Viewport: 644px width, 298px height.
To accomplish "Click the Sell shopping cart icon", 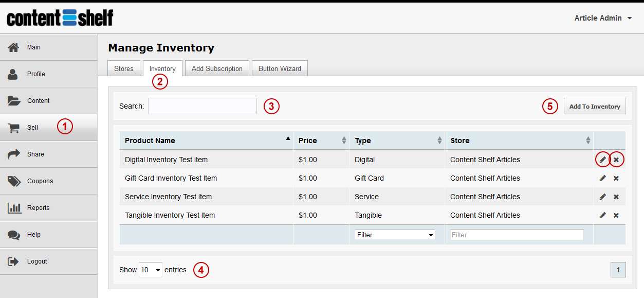I will pyautogui.click(x=14, y=128).
